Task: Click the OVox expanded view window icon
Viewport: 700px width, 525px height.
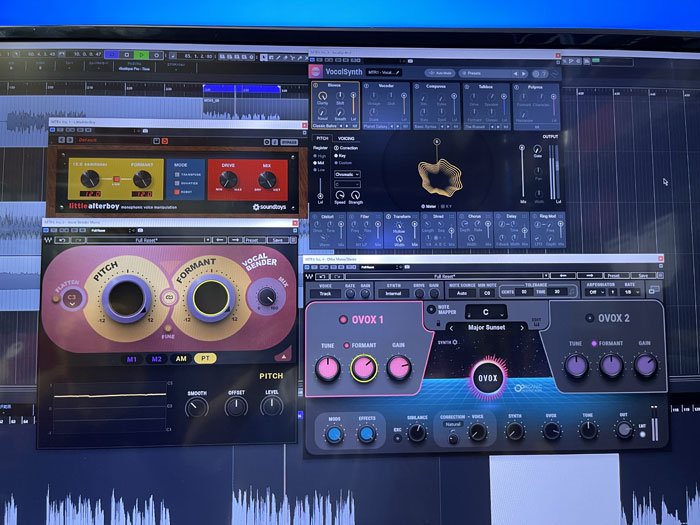Action: 654,290
